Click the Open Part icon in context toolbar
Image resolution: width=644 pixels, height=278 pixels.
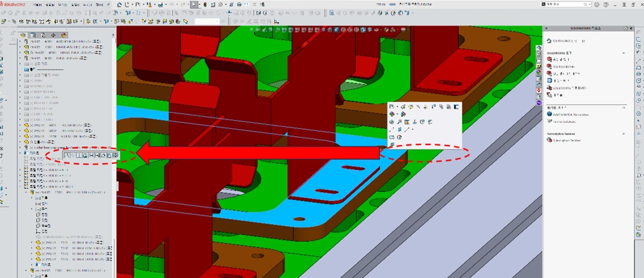click(x=391, y=107)
